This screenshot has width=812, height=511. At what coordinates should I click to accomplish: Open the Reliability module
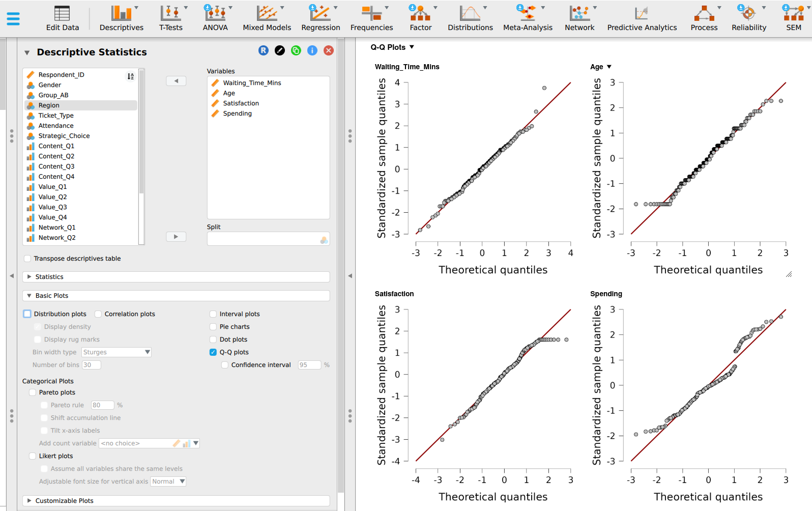pyautogui.click(x=749, y=18)
